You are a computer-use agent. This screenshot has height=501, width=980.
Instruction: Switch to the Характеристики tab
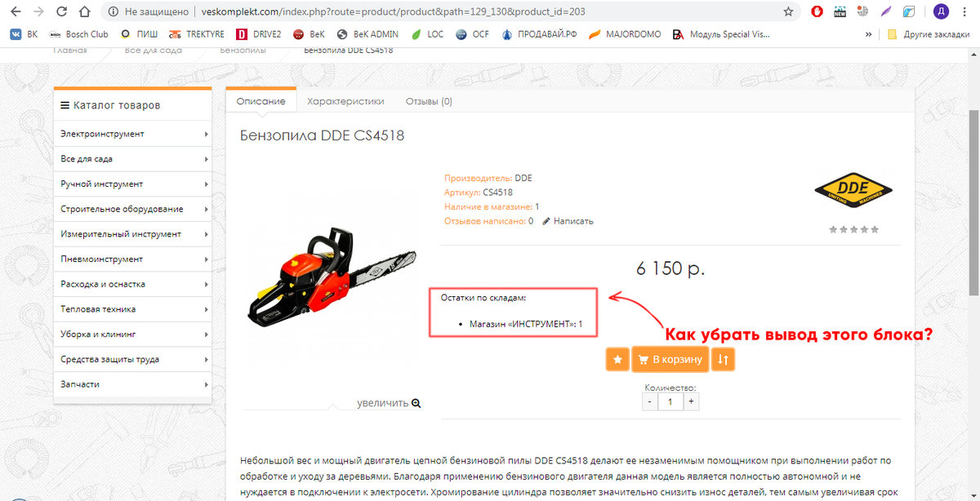pos(345,102)
